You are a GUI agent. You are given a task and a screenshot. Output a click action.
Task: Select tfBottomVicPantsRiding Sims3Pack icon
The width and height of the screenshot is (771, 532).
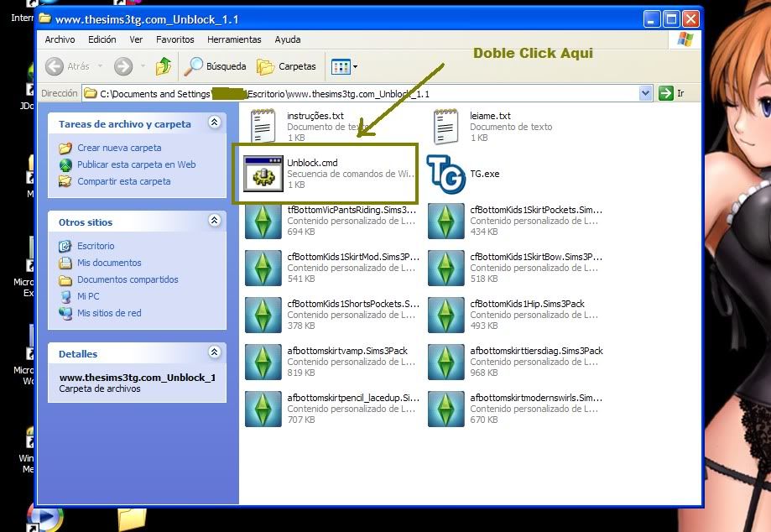click(263, 221)
